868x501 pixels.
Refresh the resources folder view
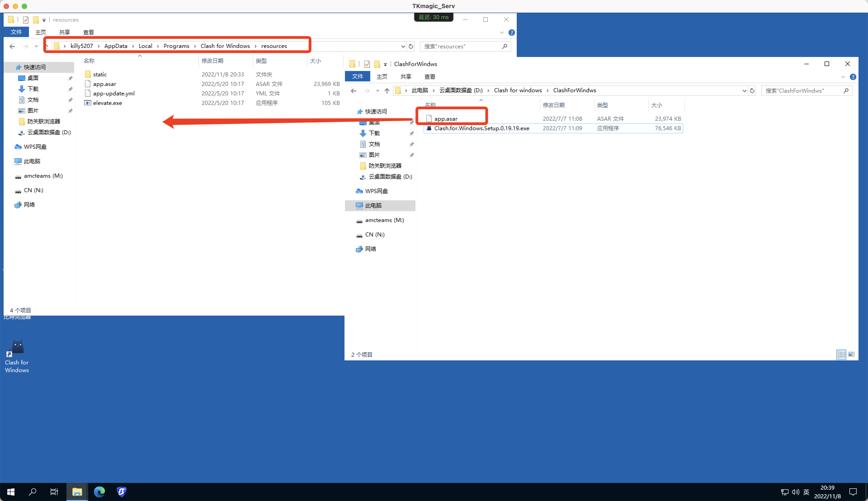pyautogui.click(x=411, y=46)
